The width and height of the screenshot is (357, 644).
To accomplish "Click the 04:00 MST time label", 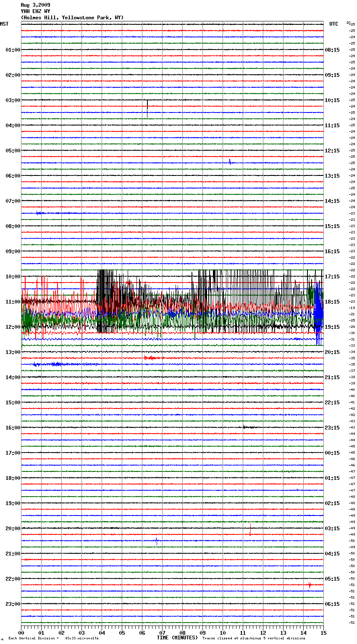I will [x=13, y=126].
